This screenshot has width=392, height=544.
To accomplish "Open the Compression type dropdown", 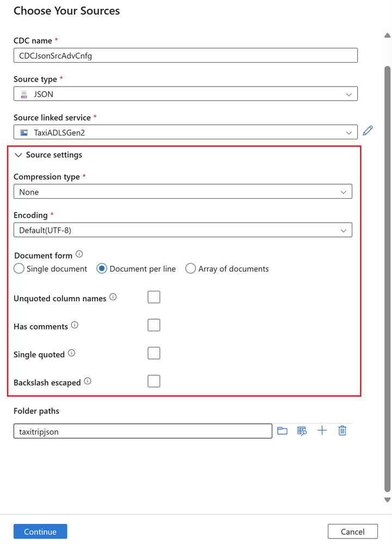I will (x=183, y=192).
